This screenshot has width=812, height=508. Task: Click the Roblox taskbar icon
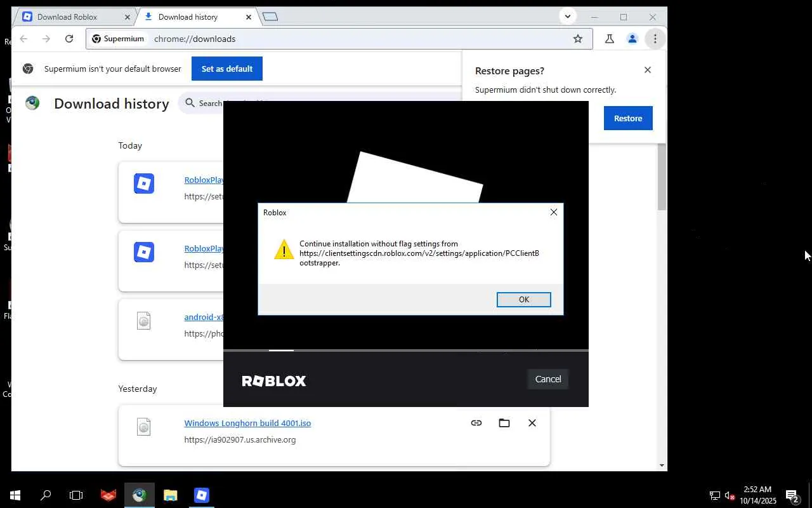coord(202,495)
